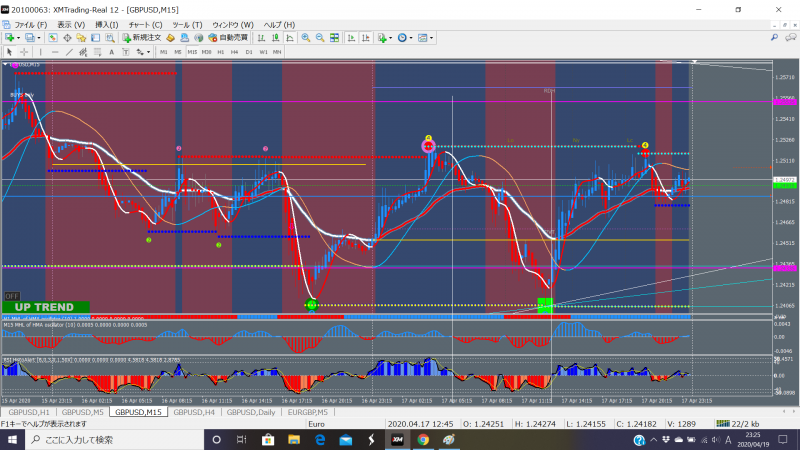Image resolution: width=800 pixels, height=450 pixels.
Task: Switch chart to candlestick display icon
Action: (276, 38)
